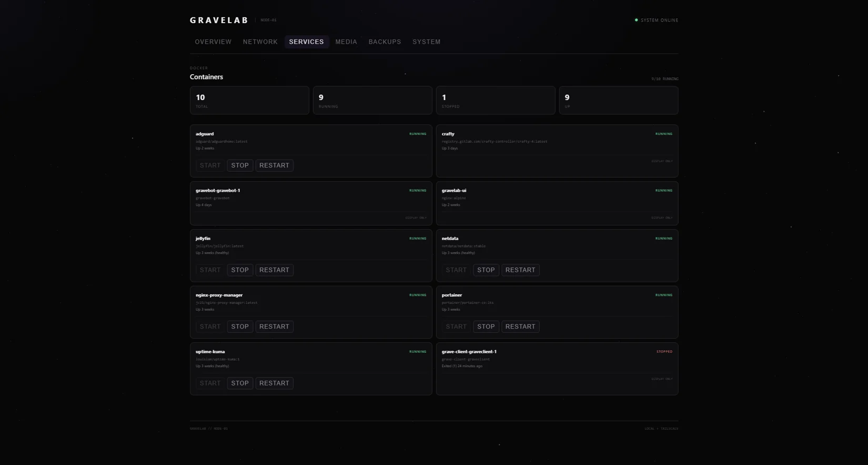
Task: Stop the netdata container
Action: coord(486,270)
